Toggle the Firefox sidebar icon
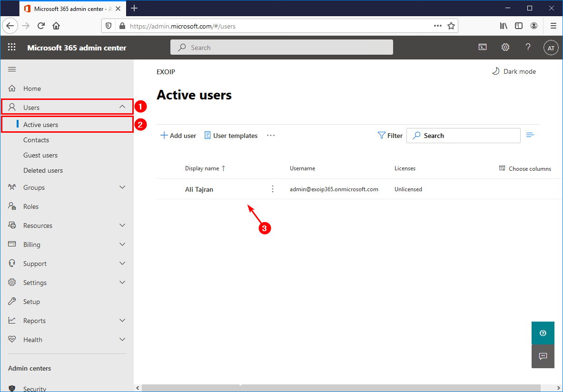This screenshot has height=392, width=563. [519, 26]
